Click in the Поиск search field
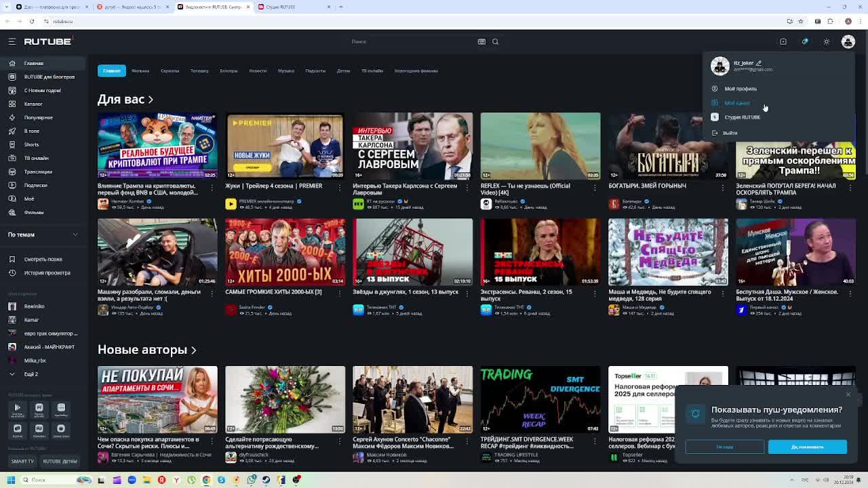This screenshot has height=488, width=868. (x=414, y=41)
